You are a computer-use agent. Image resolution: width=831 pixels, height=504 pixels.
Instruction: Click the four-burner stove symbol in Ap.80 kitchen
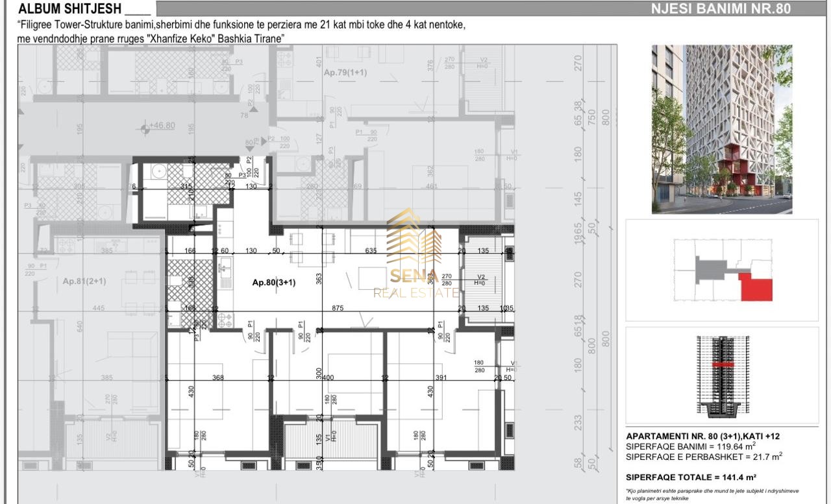[x=224, y=319]
